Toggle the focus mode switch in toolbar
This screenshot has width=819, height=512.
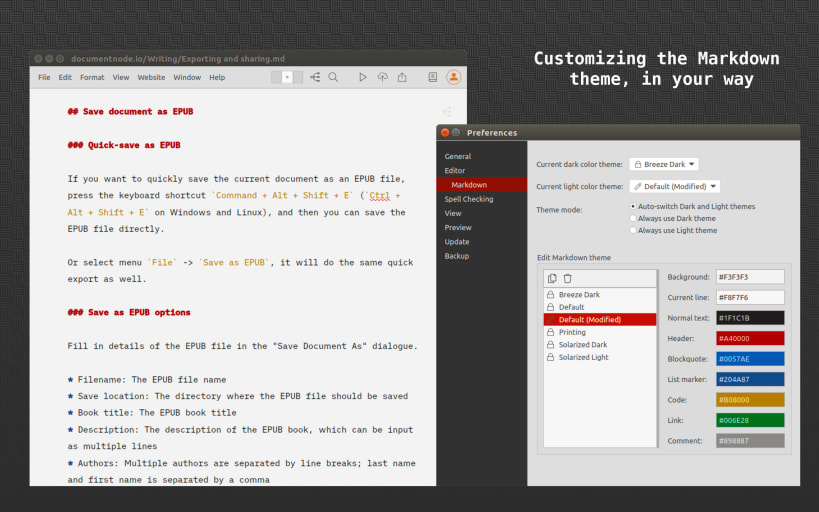[287, 77]
